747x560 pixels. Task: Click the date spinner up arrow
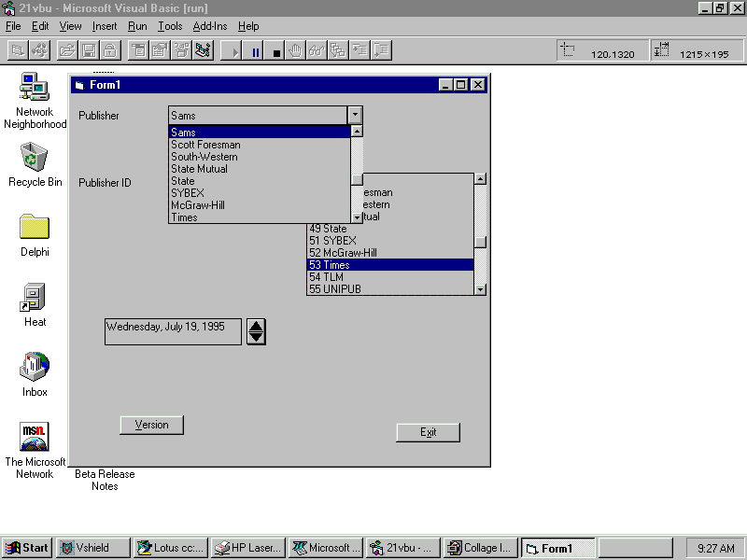coord(257,326)
